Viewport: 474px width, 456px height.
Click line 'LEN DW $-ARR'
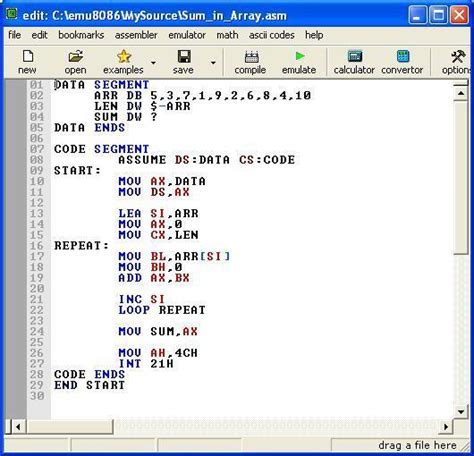[142, 106]
